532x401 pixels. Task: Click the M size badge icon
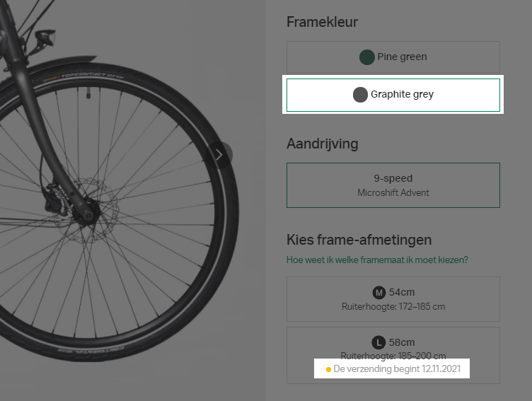(x=379, y=293)
